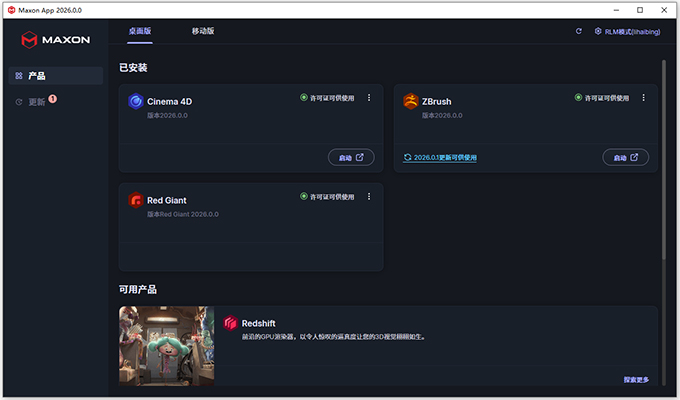
Task: Click the Redshift GPU renderer description text
Action: point(334,337)
